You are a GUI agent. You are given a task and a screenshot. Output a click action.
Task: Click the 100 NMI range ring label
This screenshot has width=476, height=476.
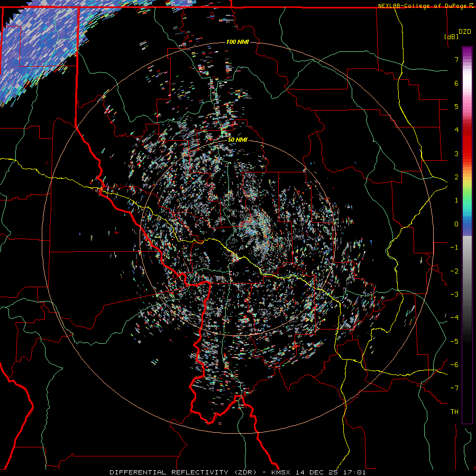[x=237, y=42]
